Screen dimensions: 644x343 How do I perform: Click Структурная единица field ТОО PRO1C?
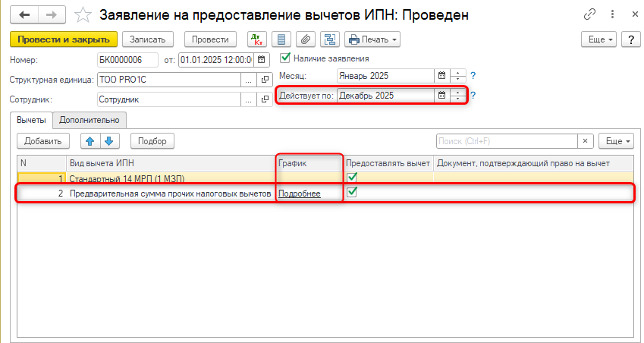(169, 80)
